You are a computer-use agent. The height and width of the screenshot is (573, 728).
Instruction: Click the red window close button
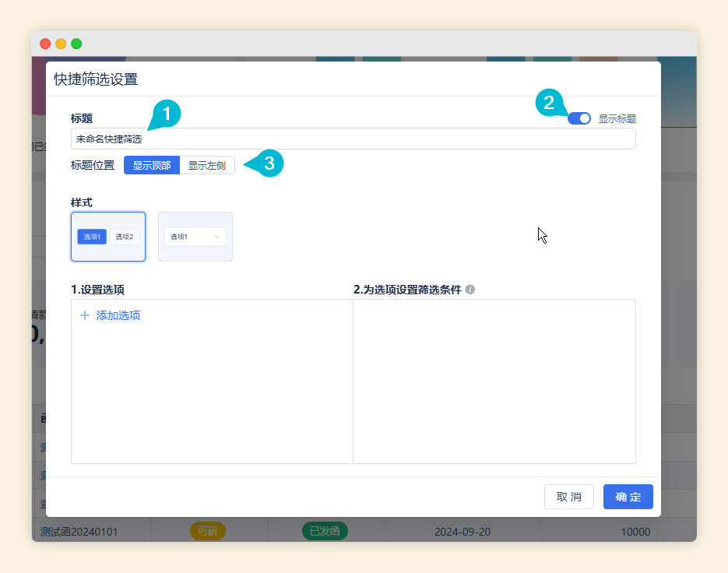(45, 44)
